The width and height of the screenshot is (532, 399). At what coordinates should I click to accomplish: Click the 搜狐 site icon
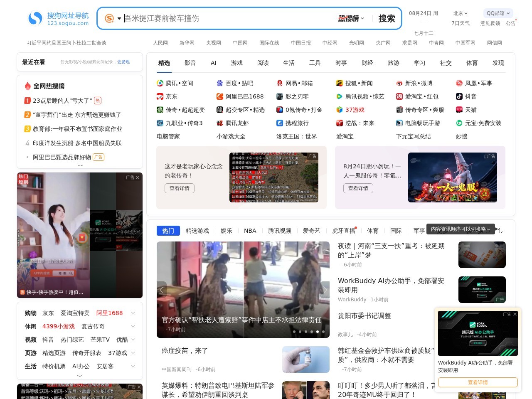point(340,83)
